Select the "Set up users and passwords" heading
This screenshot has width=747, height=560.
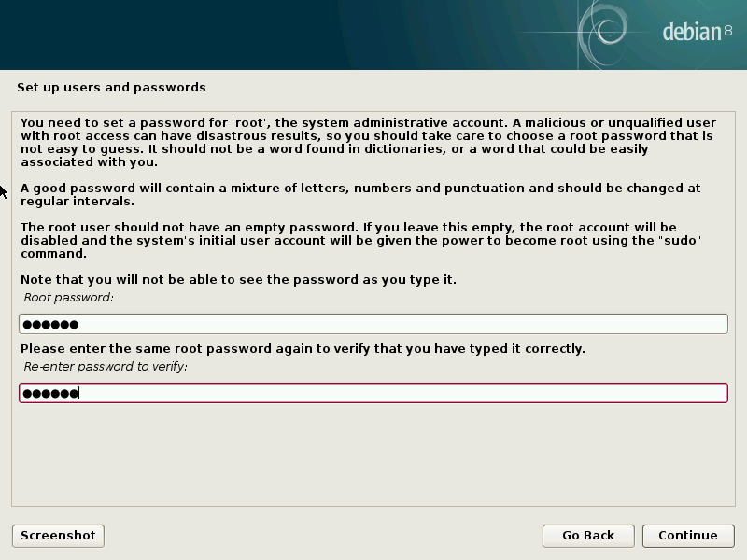tap(111, 88)
